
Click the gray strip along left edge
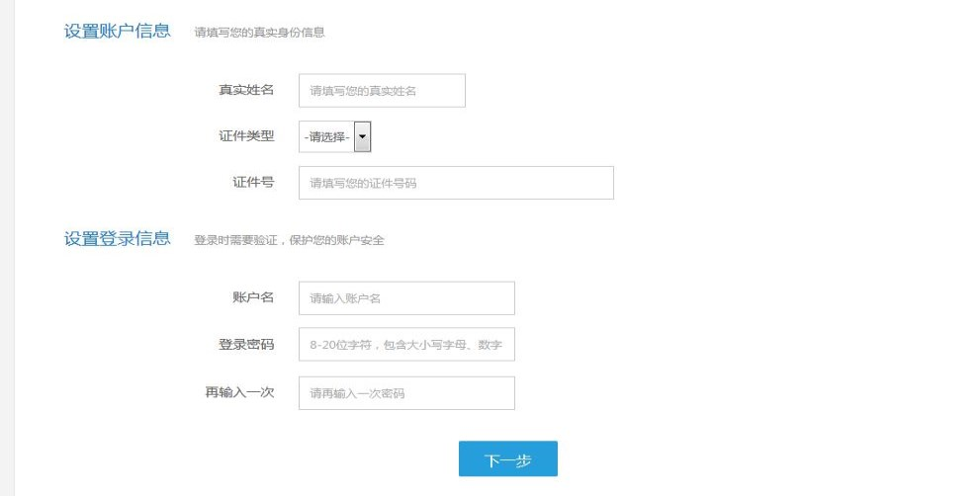point(6,247)
